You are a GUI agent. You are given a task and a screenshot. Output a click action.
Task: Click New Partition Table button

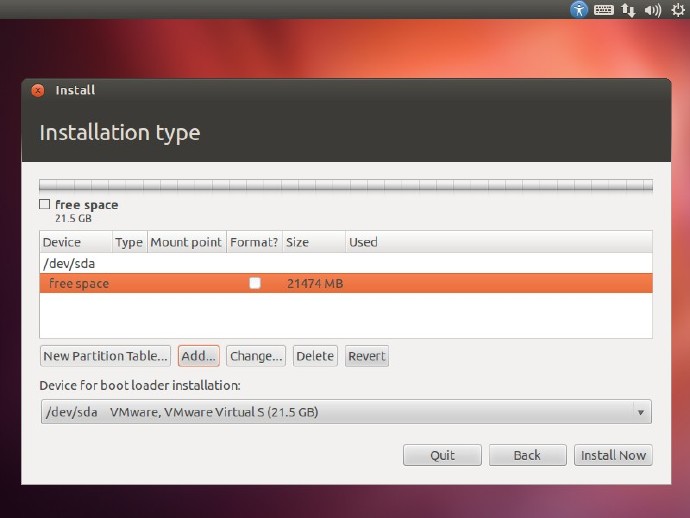(105, 356)
